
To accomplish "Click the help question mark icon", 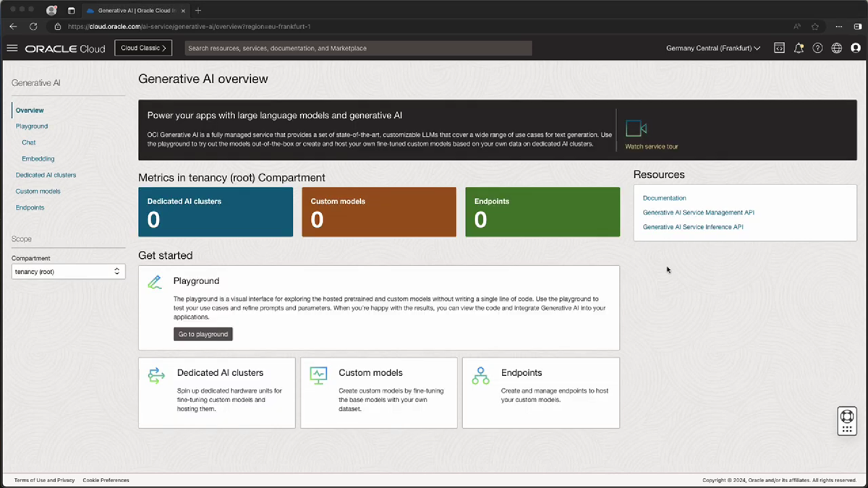I will (x=817, y=48).
